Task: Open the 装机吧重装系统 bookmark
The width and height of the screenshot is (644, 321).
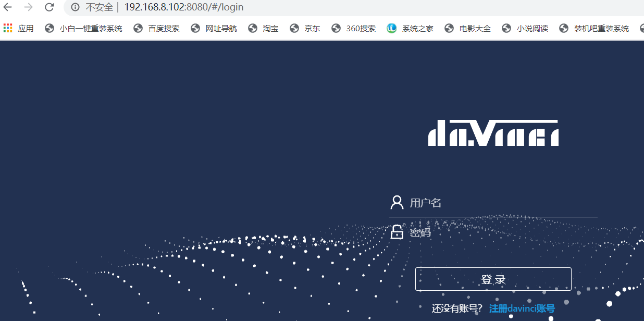Action: (594, 28)
